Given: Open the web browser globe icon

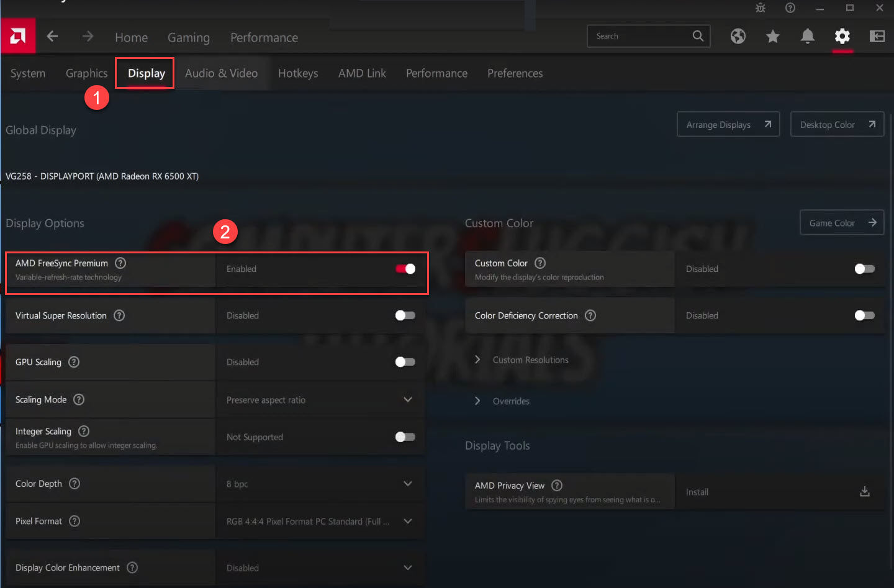Looking at the screenshot, I should pyautogui.click(x=738, y=37).
